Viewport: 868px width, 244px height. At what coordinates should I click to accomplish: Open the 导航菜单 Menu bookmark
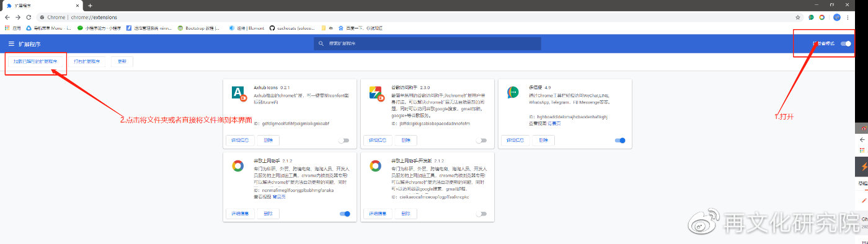click(49, 28)
